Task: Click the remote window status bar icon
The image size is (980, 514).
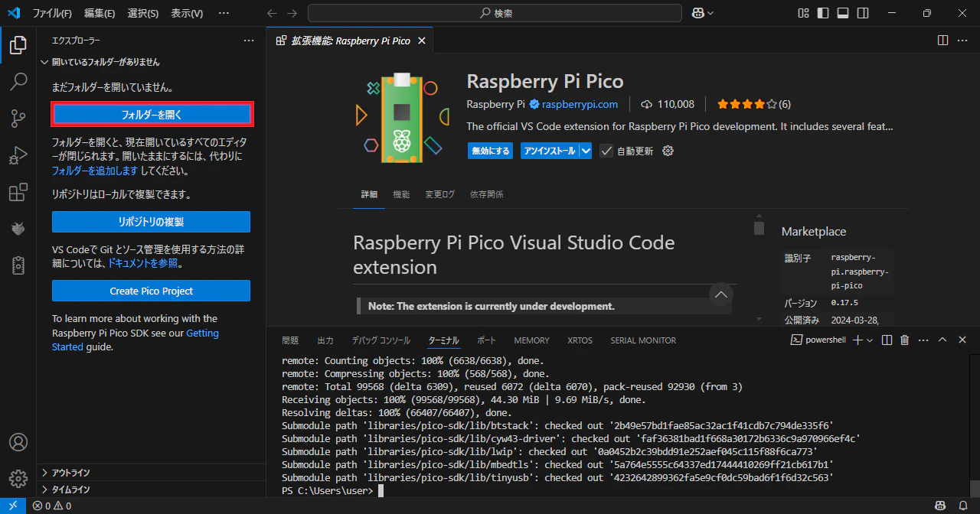Action: coord(12,506)
